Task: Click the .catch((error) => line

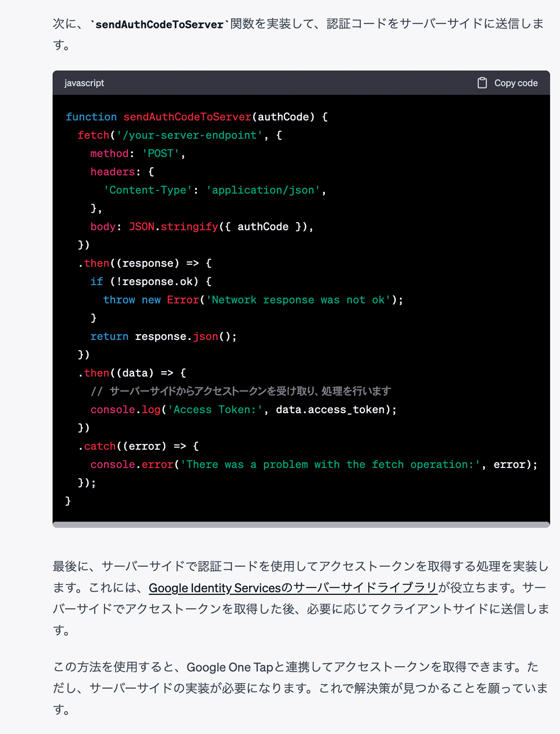Action: 138,446
